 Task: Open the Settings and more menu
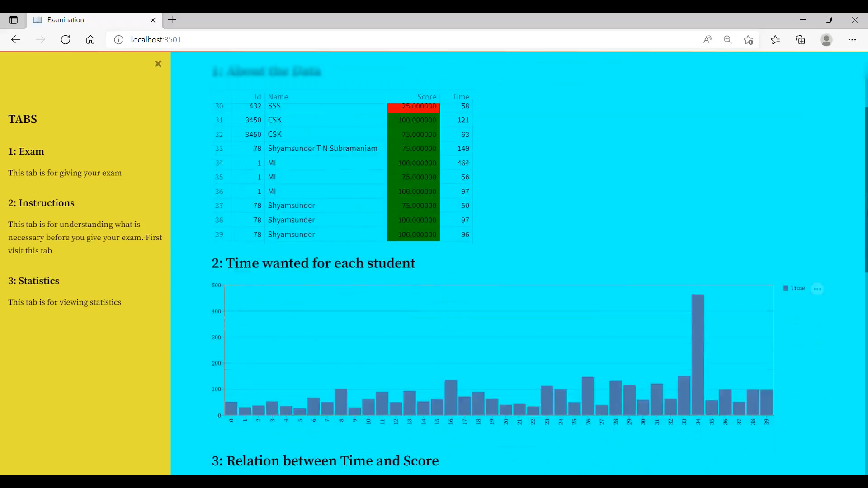coord(853,40)
